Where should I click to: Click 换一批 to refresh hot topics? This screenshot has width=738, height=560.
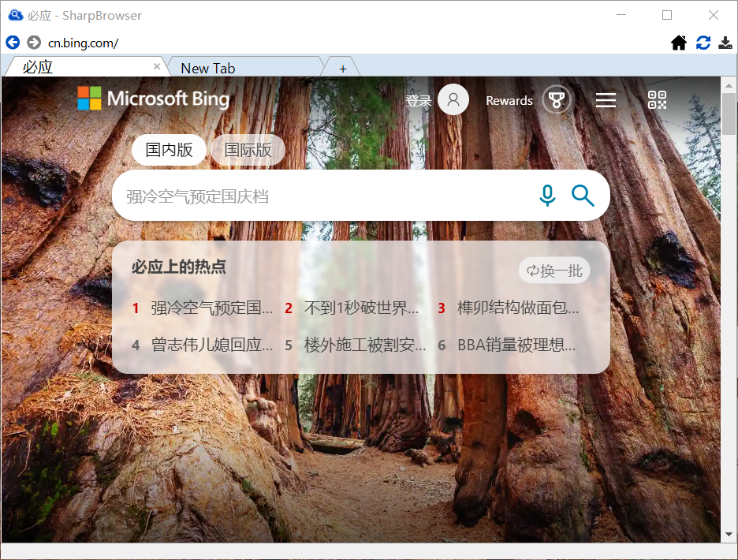pyautogui.click(x=554, y=271)
